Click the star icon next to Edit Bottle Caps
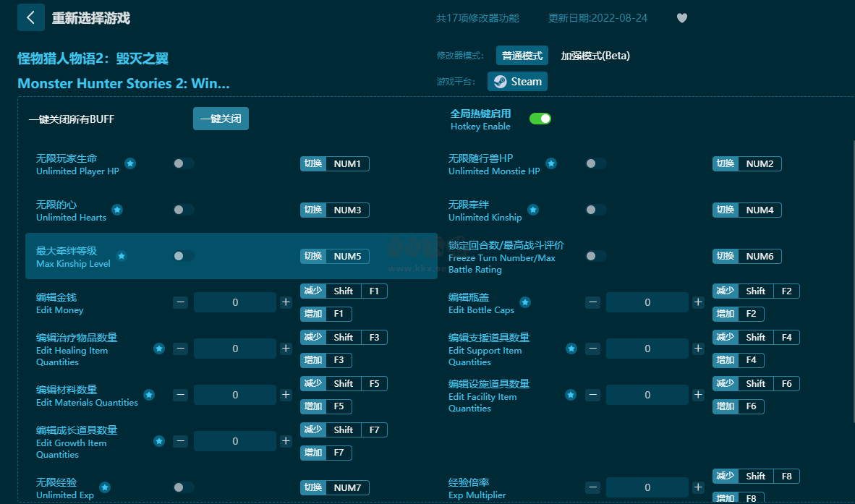The height and width of the screenshot is (504, 855). click(525, 303)
